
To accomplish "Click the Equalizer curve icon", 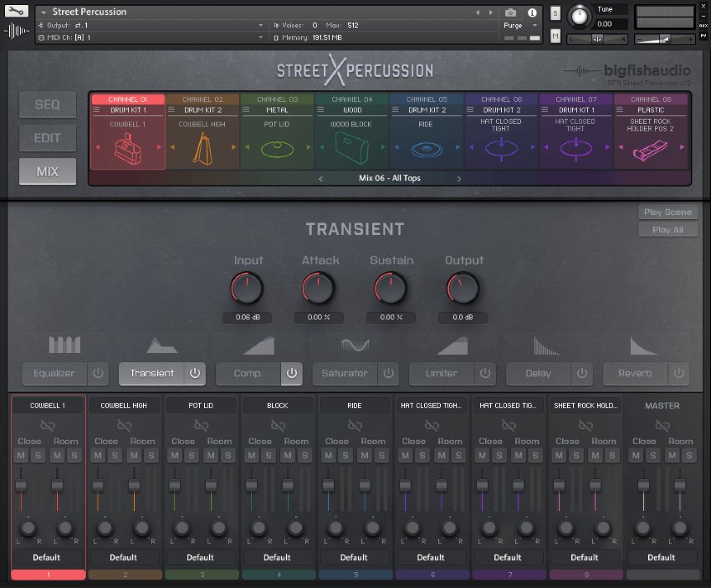I will click(64, 345).
